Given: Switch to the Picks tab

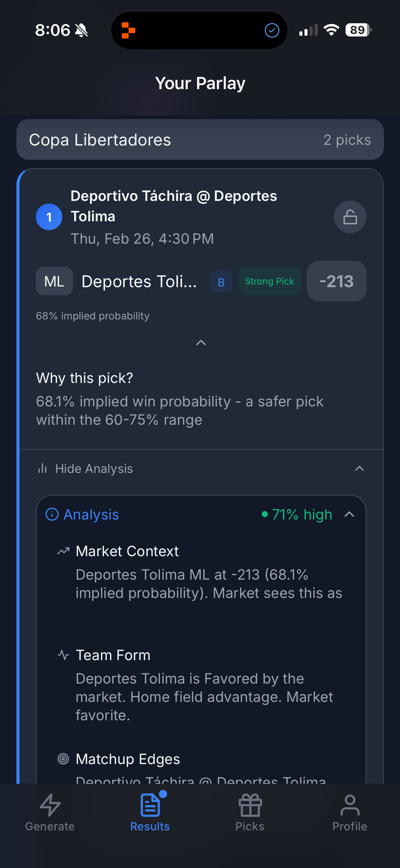Looking at the screenshot, I should coord(250,816).
